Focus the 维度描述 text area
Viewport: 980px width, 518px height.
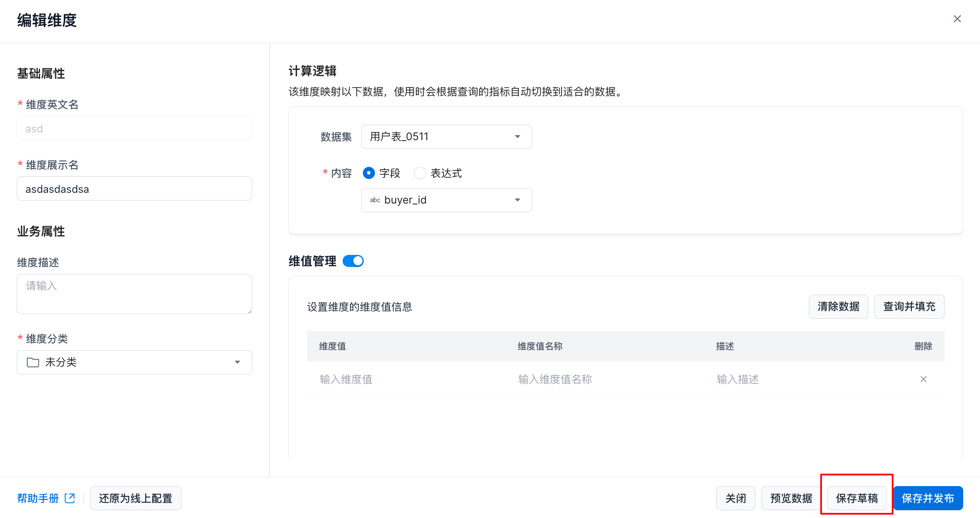point(134,294)
